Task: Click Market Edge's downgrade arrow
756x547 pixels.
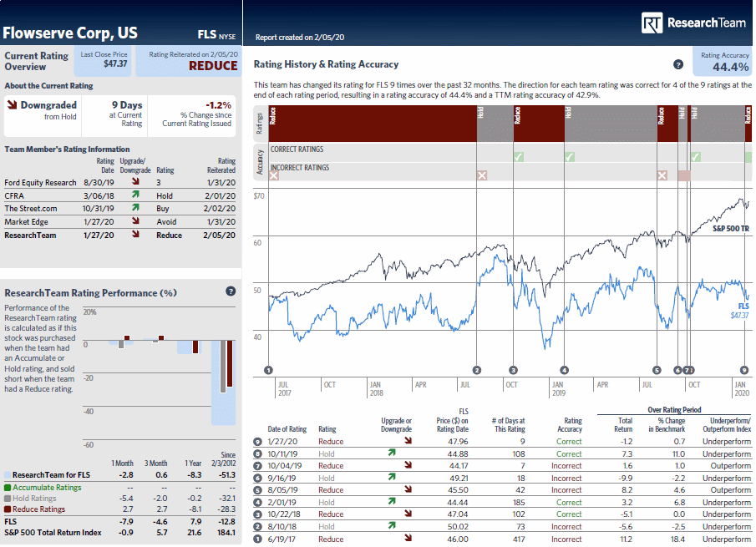Action: (135, 220)
